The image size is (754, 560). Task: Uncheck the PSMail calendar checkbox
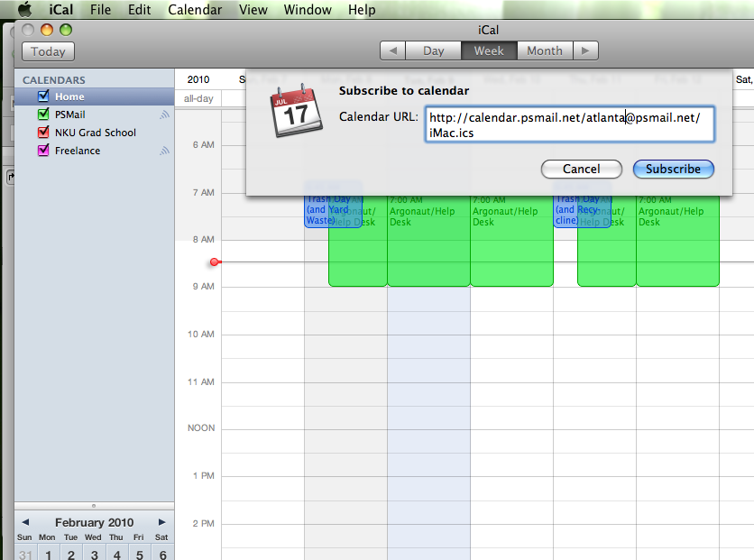pos(43,114)
